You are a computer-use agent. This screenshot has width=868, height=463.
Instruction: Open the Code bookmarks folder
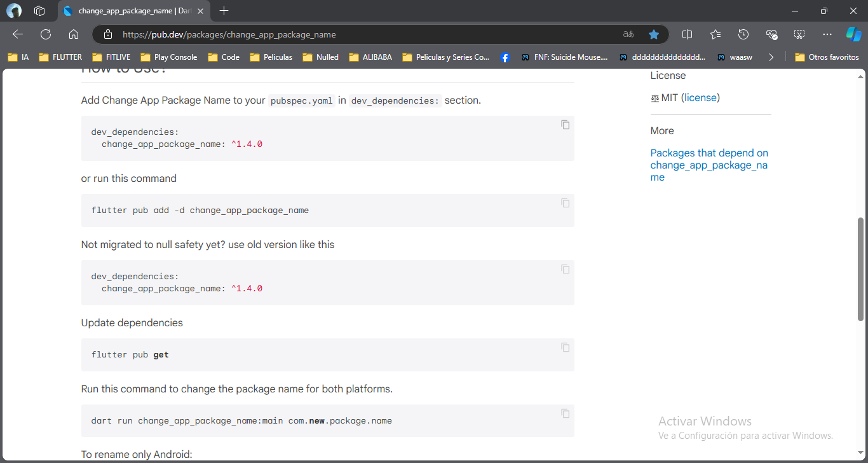[224, 57]
